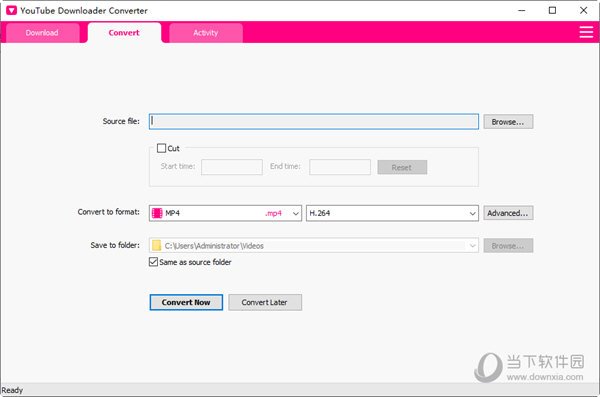Image resolution: width=600 pixels, height=397 pixels.
Task: Click the Browse button beside save folder
Action: pos(508,245)
